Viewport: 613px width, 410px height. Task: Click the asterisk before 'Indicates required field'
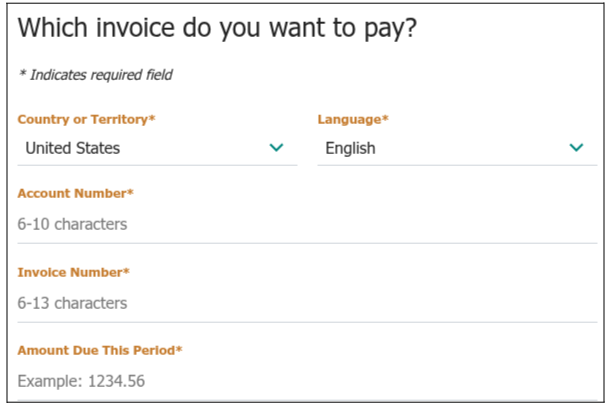pos(22,74)
